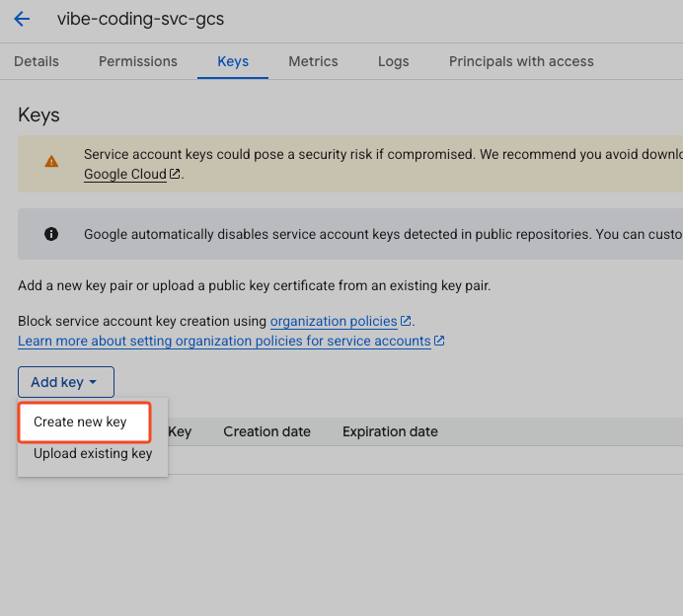Screen dimensions: 683x616
Task: Click Learn more about setting organization policies
Action: click(224, 341)
